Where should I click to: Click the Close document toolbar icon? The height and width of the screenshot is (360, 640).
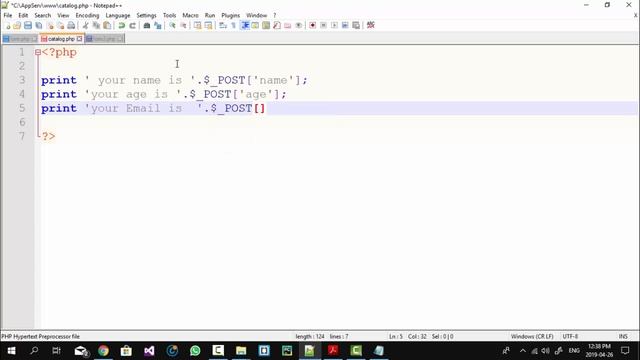point(50,25)
